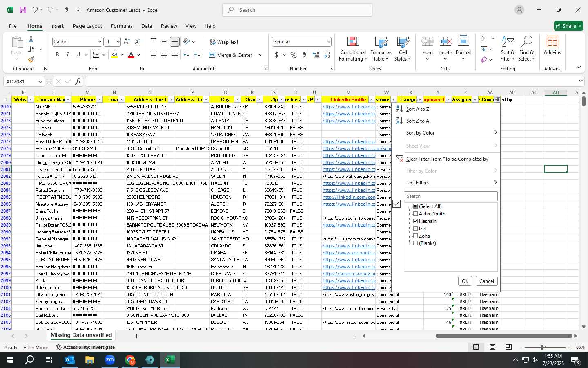Click in the filter Search field

[451, 196]
